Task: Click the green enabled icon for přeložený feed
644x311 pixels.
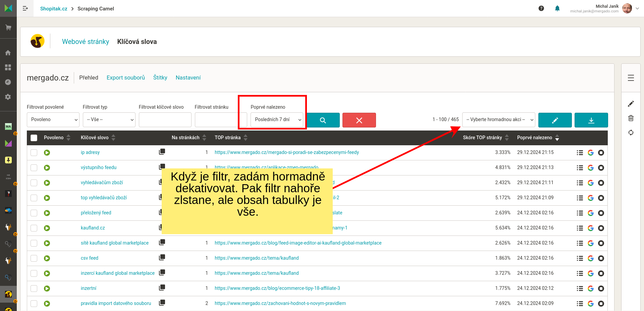Action: point(47,213)
